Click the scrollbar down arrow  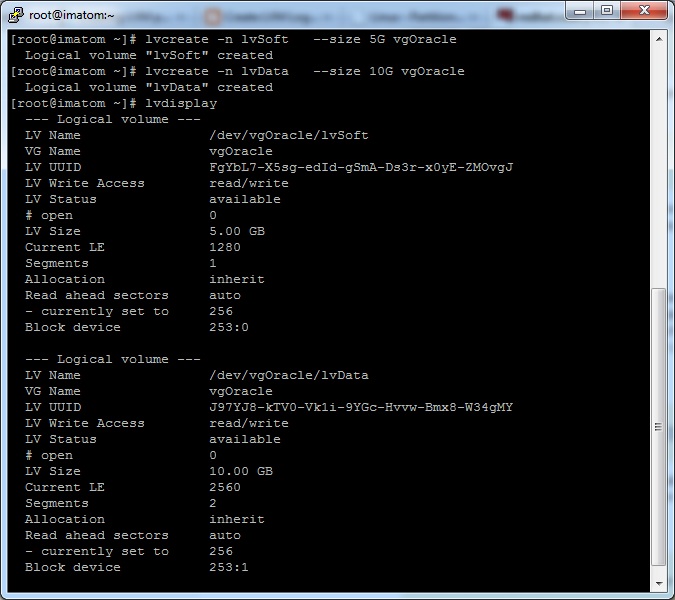[x=659, y=584]
